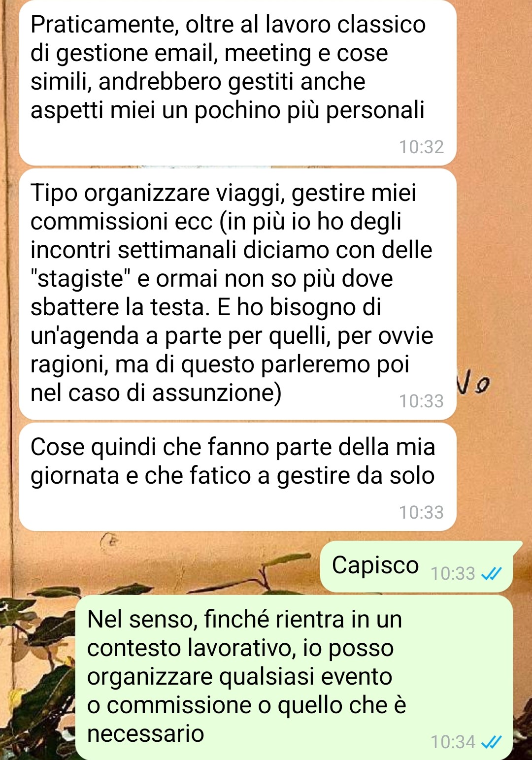
Task: Tap the pointed tail of the Capisco bubble
Action: pyautogui.click(x=516, y=546)
